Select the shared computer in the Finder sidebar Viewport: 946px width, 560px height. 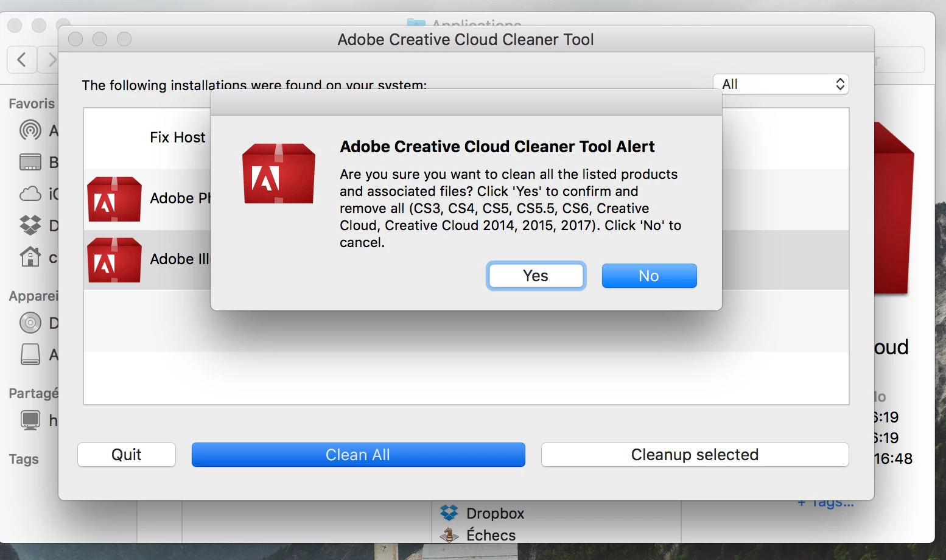point(30,420)
